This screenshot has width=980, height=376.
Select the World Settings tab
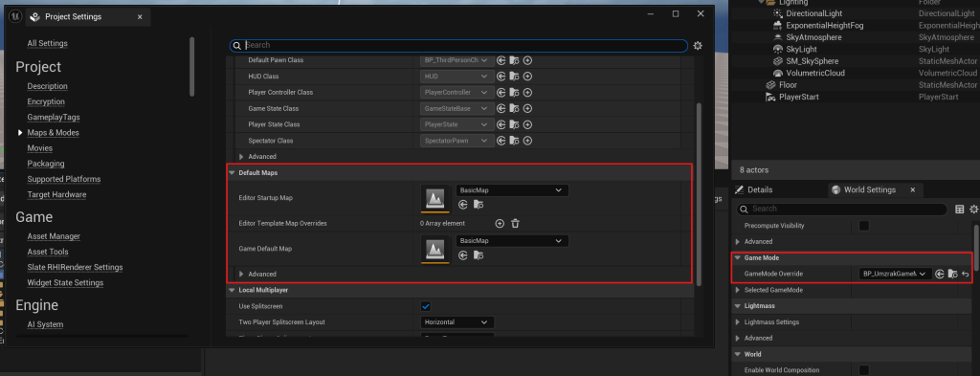point(869,189)
